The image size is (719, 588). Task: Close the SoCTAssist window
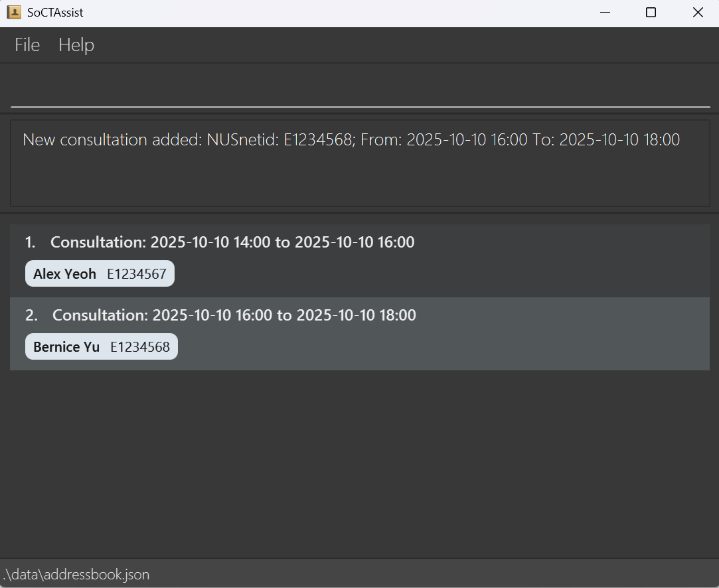click(698, 13)
